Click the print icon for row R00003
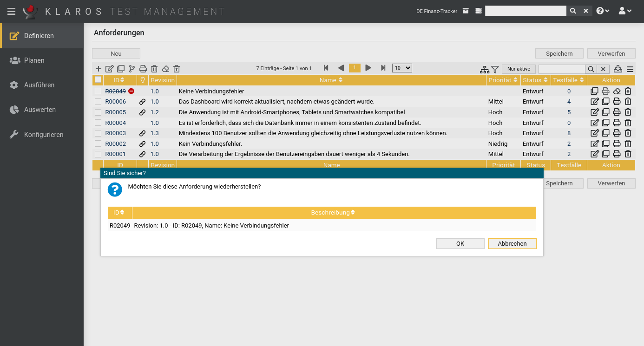The width and height of the screenshot is (644, 346). (617, 133)
